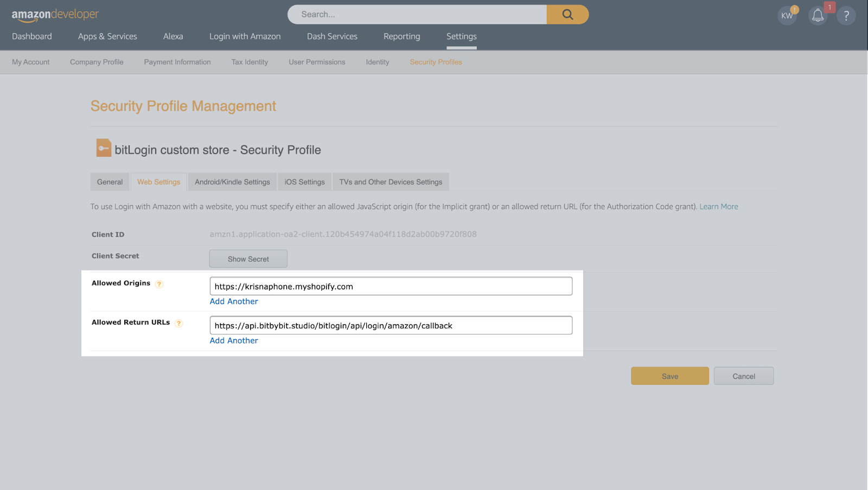Click the Cancel button
The image size is (868, 490).
click(744, 376)
